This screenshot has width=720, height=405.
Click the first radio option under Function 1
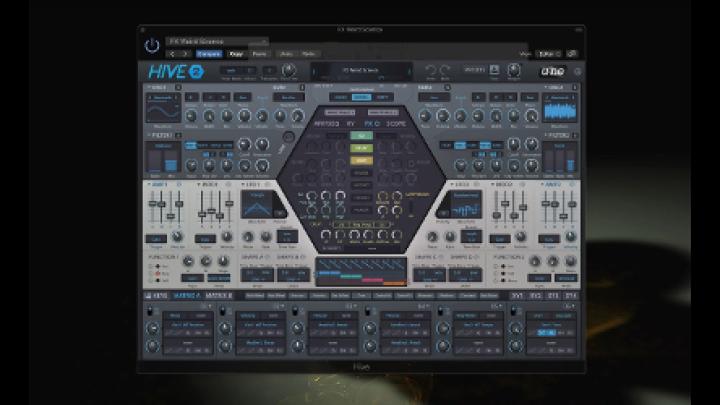click(150, 266)
